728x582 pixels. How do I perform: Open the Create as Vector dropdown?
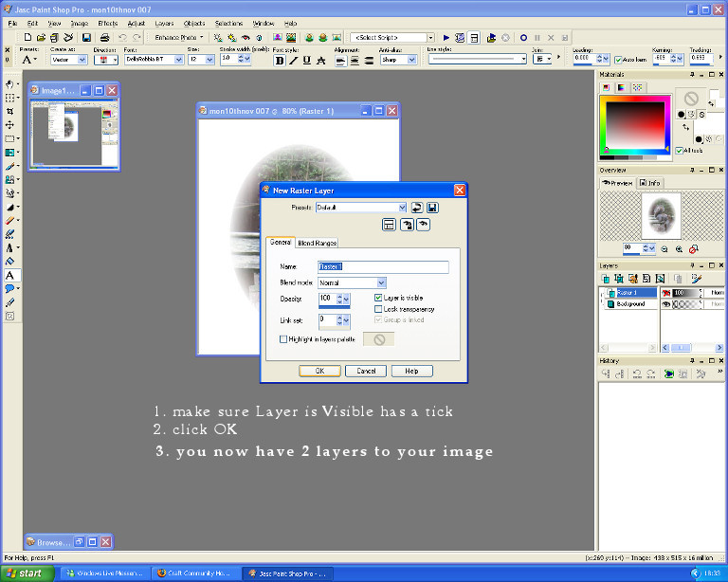pyautogui.click(x=82, y=60)
